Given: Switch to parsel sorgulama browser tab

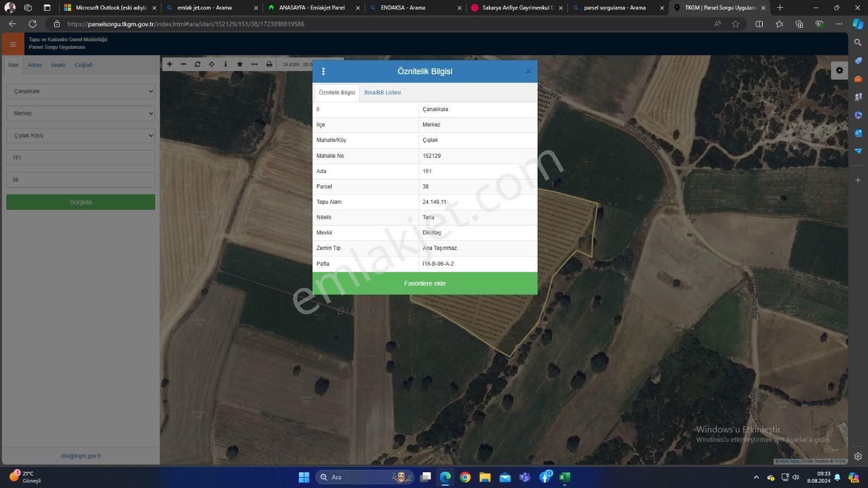Looking at the screenshot, I should [x=618, y=8].
